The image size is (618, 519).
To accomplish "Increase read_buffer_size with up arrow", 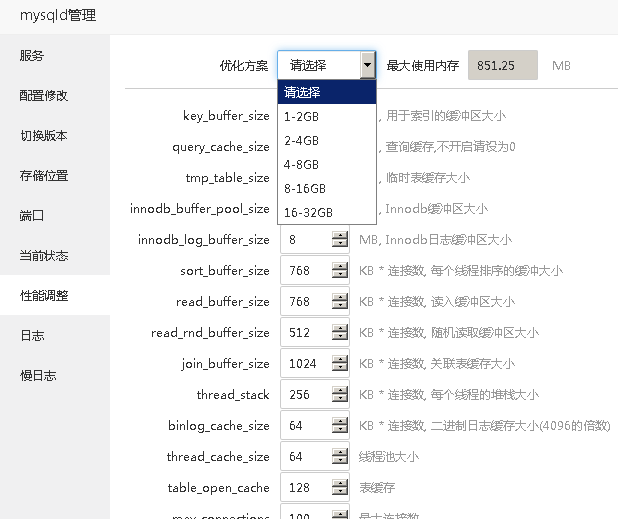I will 340,297.
